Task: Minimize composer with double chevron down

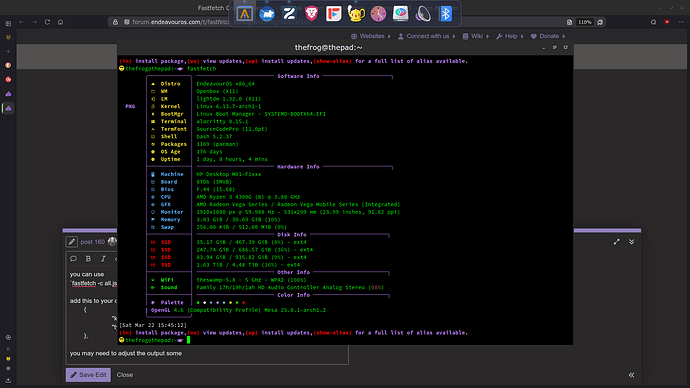Action: [x=631, y=242]
